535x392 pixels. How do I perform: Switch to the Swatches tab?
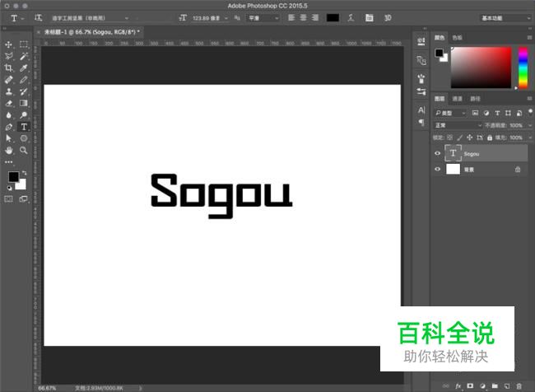click(x=457, y=37)
